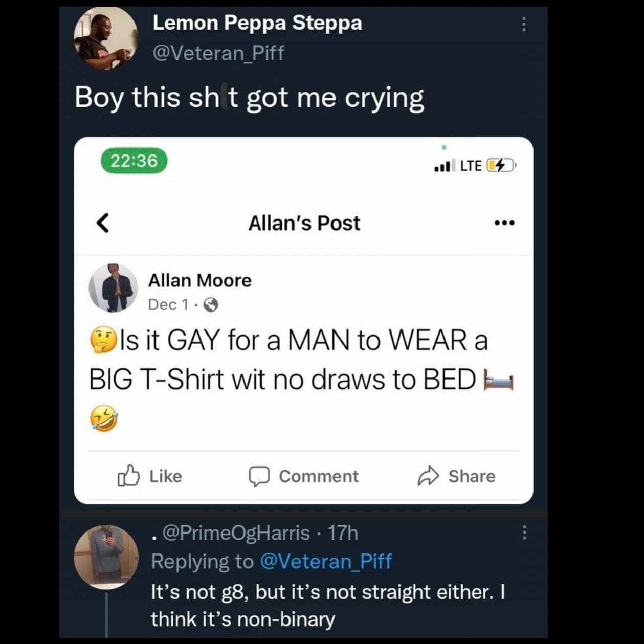This screenshot has width=644, height=644.
Task: Click the Lemon Peppa Steppa display name
Action: [257, 23]
